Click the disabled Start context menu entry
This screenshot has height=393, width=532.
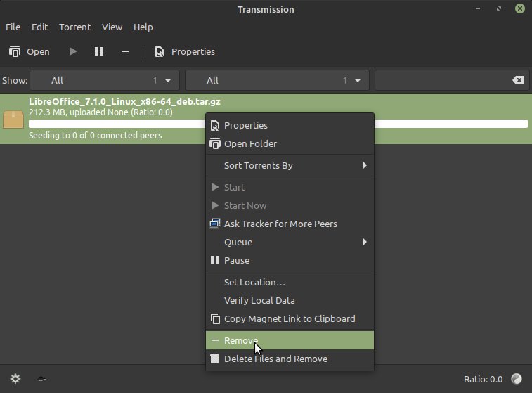(290, 187)
